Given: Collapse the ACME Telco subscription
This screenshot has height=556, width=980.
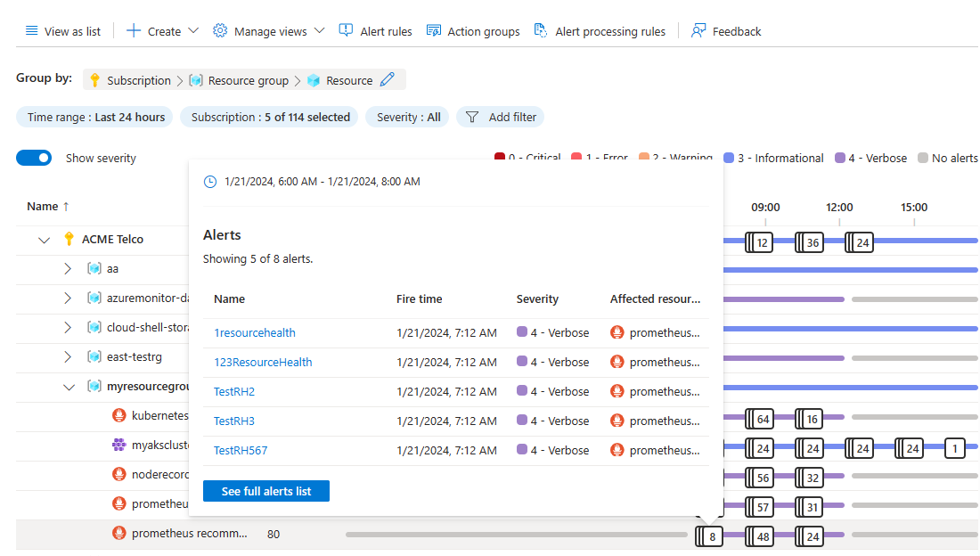Looking at the screenshot, I should [43, 239].
